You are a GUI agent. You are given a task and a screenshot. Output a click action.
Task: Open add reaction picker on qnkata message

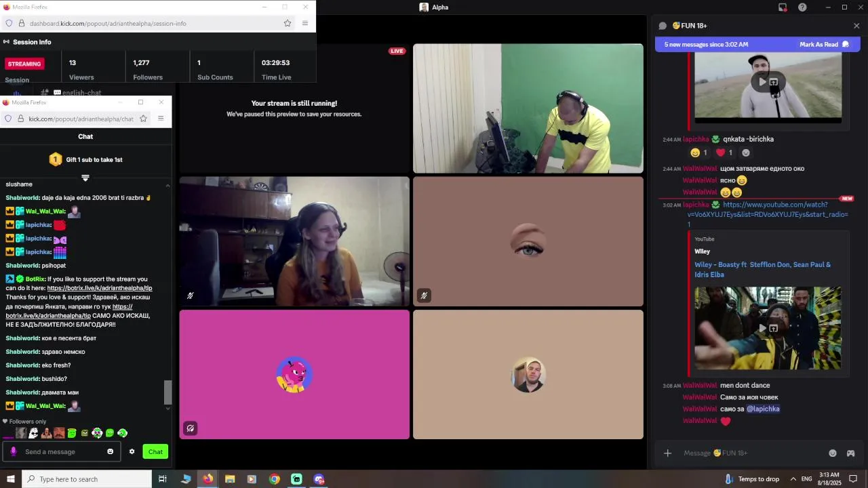pos(746,152)
